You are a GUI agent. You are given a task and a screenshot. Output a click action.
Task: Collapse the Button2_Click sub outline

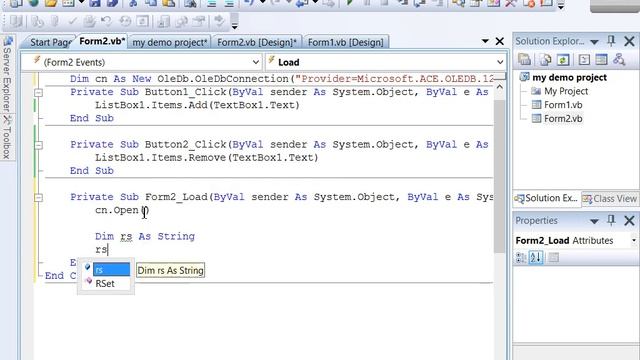pyautogui.click(x=38, y=145)
